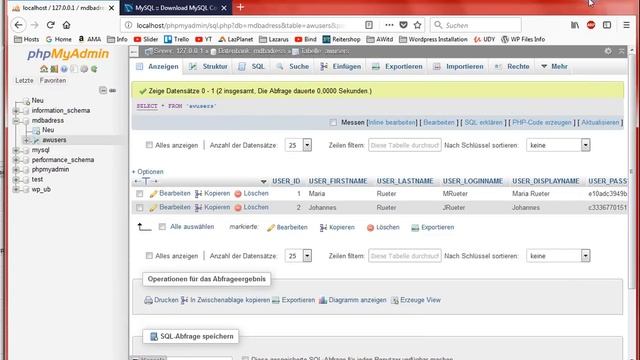
Task: Open page actions three-dots menu
Action: click(x=389, y=25)
